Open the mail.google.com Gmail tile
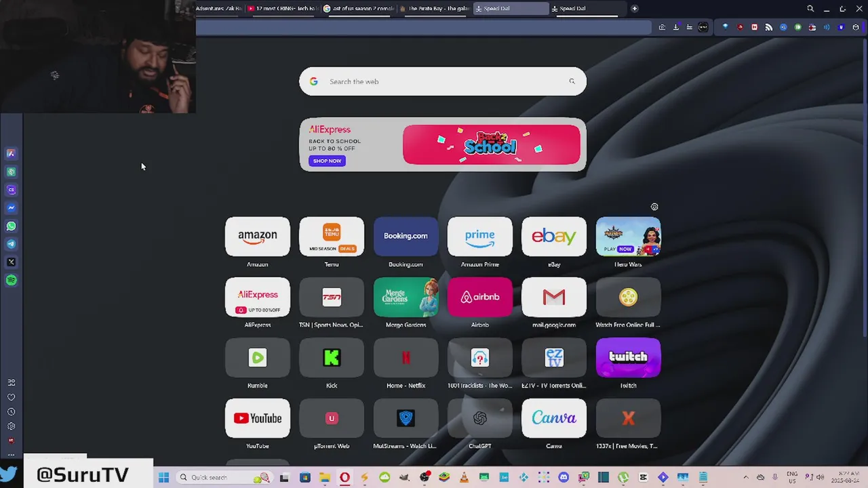 [554, 297]
